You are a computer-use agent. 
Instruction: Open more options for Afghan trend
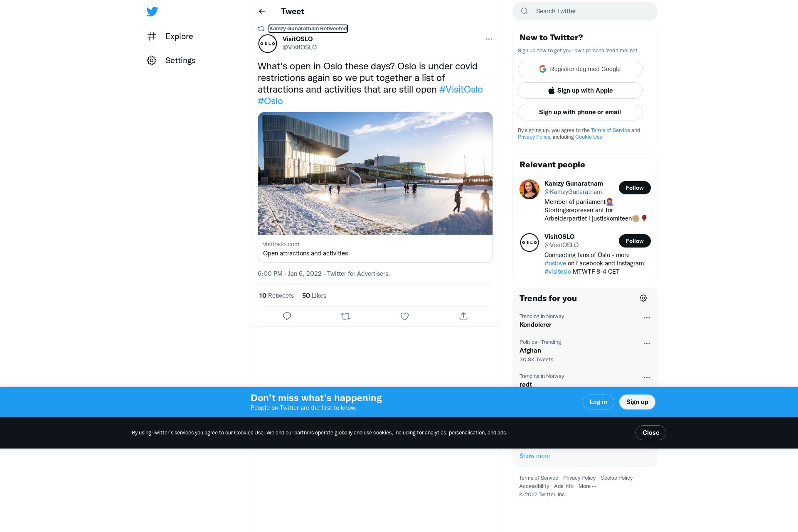(647, 343)
